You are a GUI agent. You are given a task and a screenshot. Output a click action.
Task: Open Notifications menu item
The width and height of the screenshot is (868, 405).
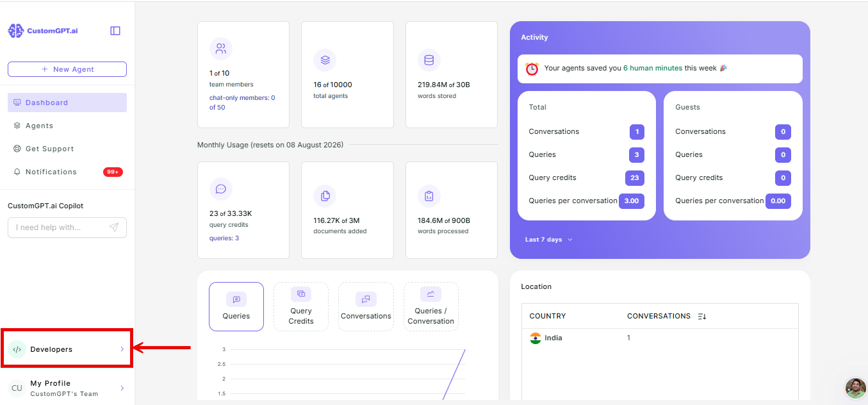[x=67, y=172]
